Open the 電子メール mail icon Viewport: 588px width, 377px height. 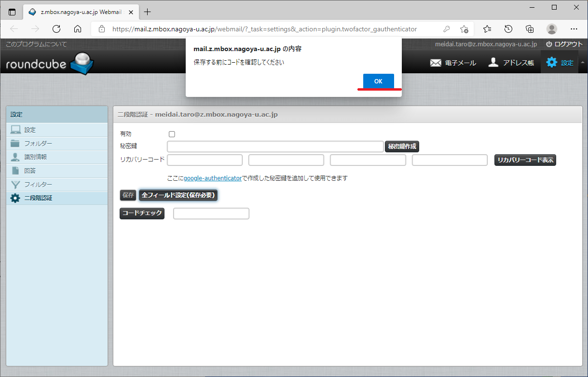pyautogui.click(x=436, y=63)
